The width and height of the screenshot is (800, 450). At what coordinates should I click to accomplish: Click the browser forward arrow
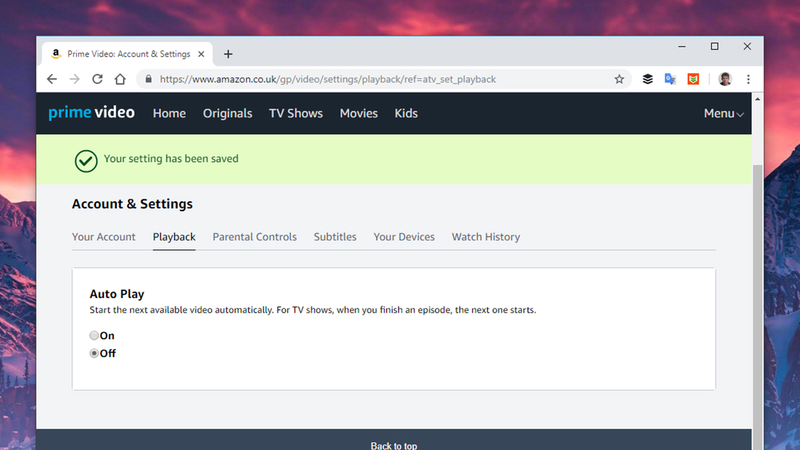[x=74, y=79]
